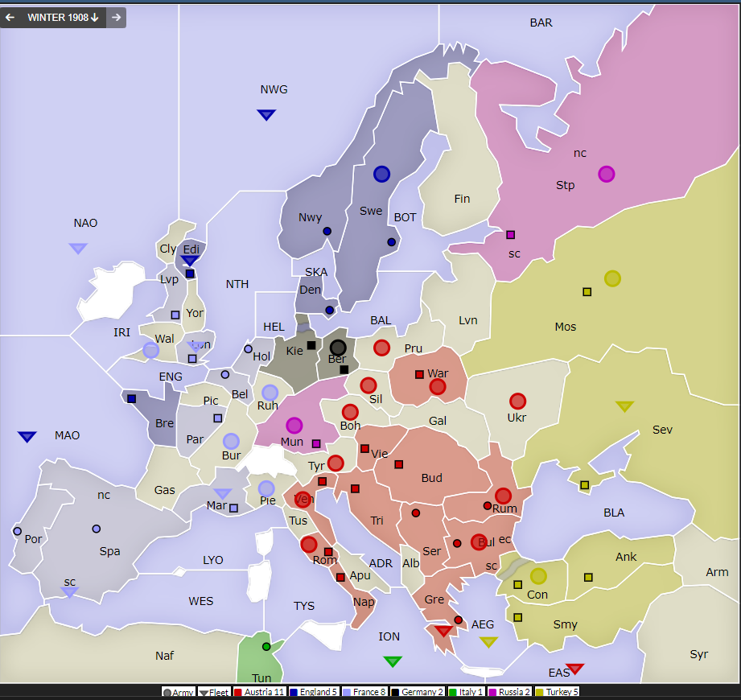This screenshot has height=700, width=741.
Task: Click the Austrian army unit in Rumania
Action: tap(504, 496)
